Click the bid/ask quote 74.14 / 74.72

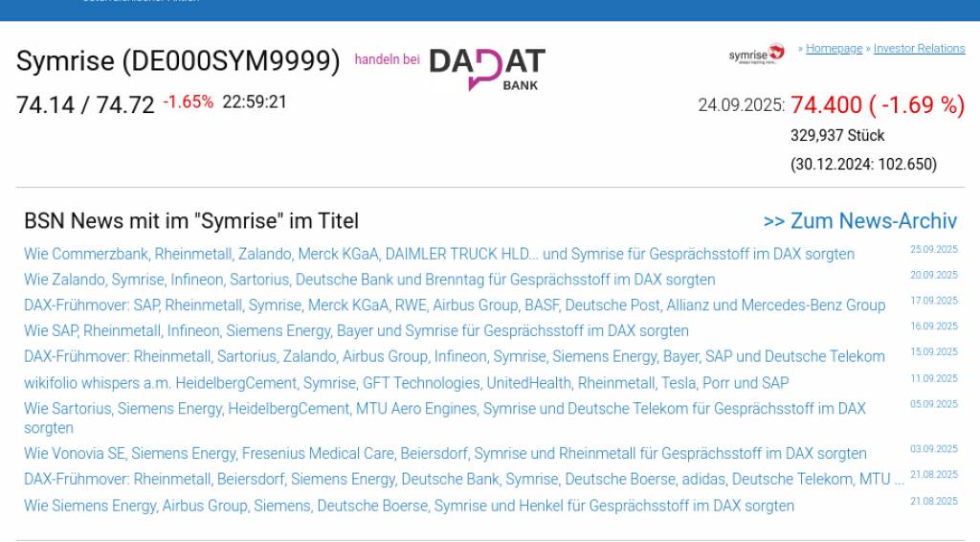click(x=85, y=105)
